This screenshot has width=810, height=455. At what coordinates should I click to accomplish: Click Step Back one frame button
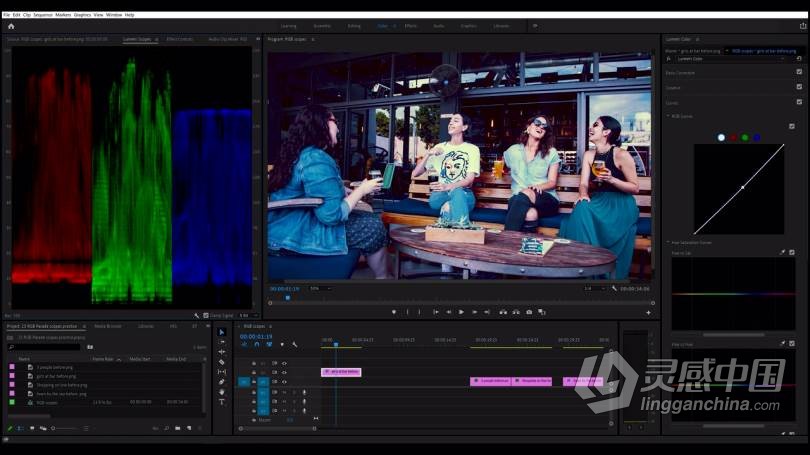pyautogui.click(x=448, y=312)
